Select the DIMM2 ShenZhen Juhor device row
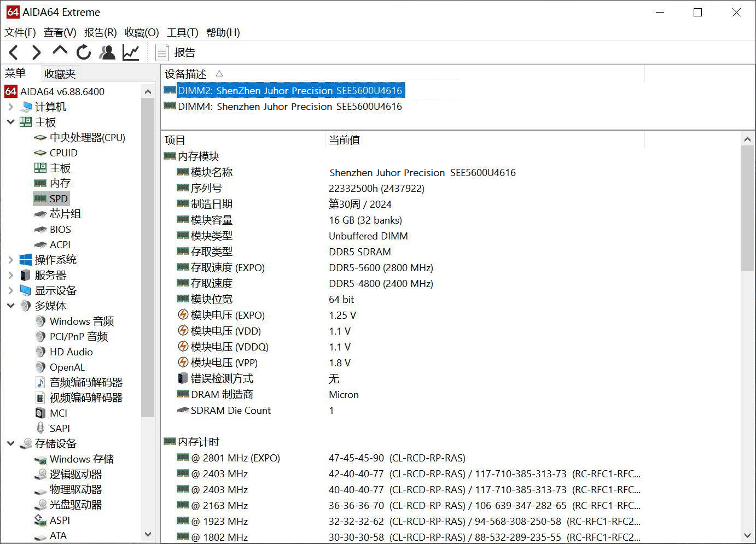Screen dimensions: 756x544 click(284, 90)
